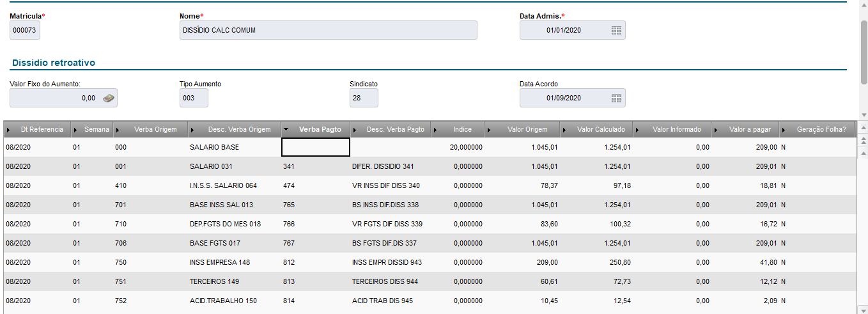Click BS INSS DIF.DISS 338 cell

[x=391, y=205]
